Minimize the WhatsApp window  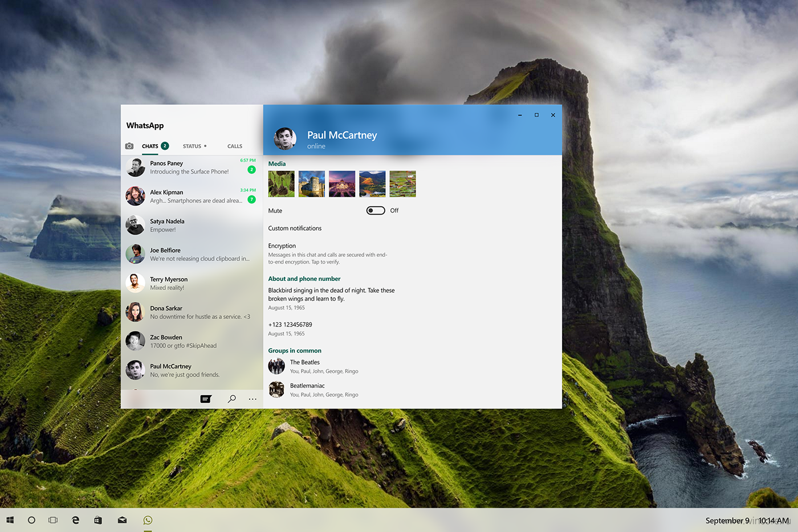(x=520, y=115)
